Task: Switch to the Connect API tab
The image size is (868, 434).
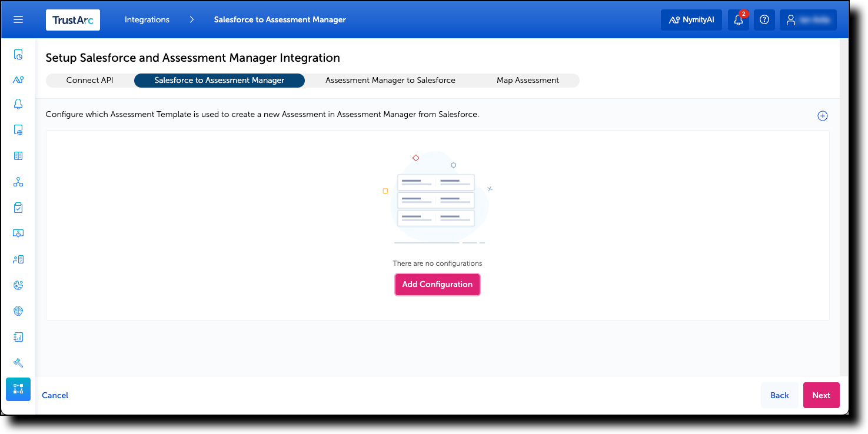Action: (x=89, y=80)
